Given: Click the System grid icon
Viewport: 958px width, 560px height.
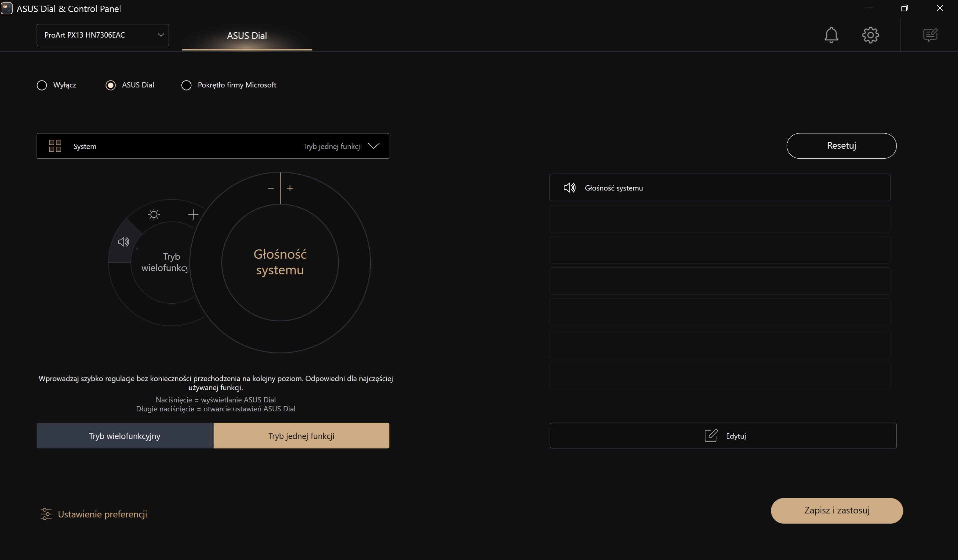Looking at the screenshot, I should (x=55, y=146).
